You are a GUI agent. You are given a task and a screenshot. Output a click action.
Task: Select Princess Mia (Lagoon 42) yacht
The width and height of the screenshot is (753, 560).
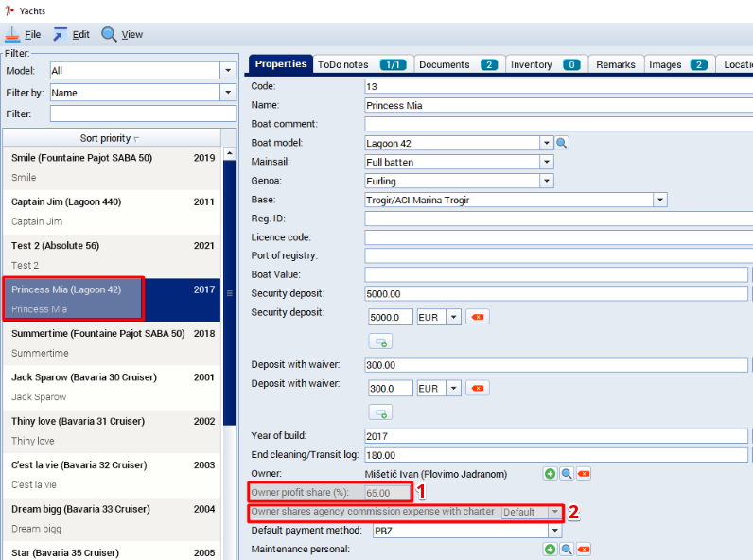pos(112,299)
